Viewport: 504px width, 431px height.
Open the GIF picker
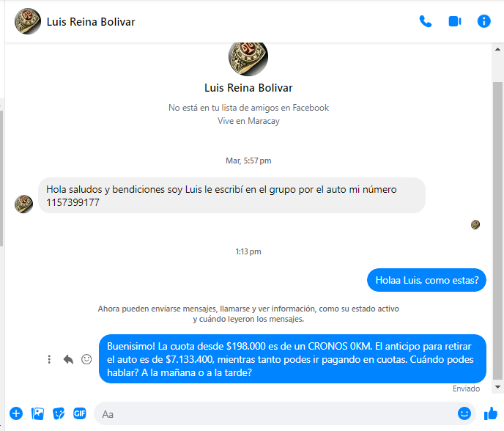pyautogui.click(x=80, y=413)
